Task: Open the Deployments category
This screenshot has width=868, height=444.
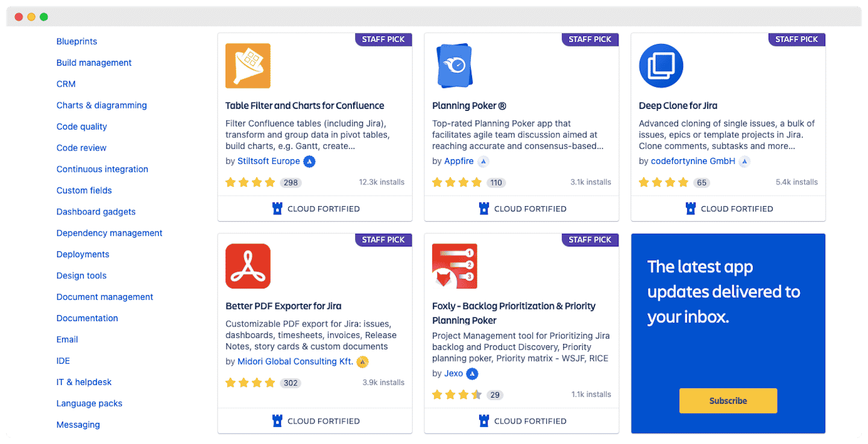Action: (x=83, y=254)
